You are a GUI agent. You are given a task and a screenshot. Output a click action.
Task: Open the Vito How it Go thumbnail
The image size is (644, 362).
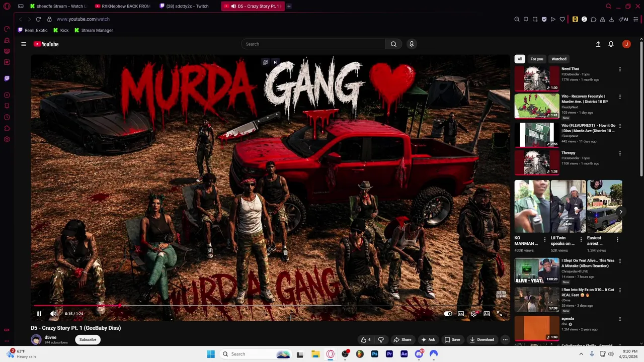tap(537, 135)
